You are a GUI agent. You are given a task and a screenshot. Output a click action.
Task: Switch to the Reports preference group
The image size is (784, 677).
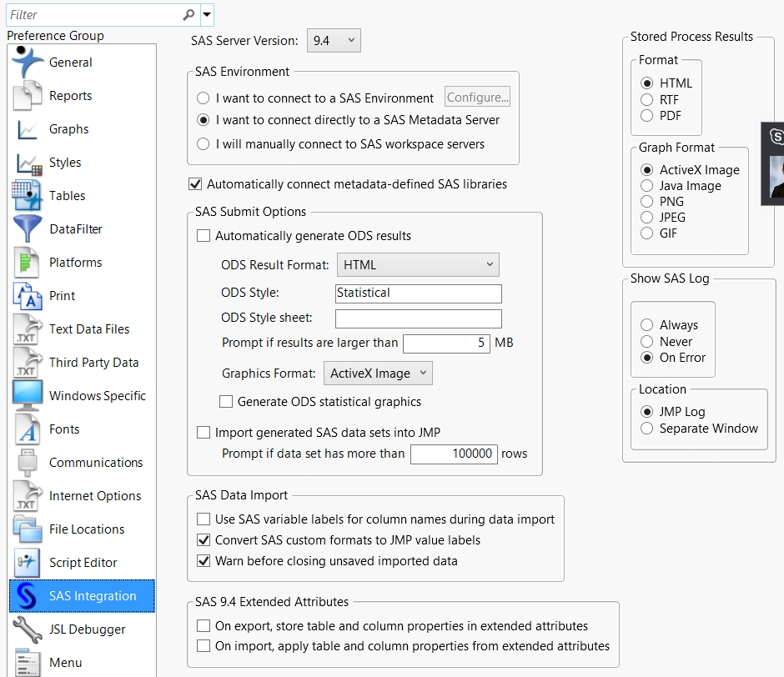pos(70,96)
